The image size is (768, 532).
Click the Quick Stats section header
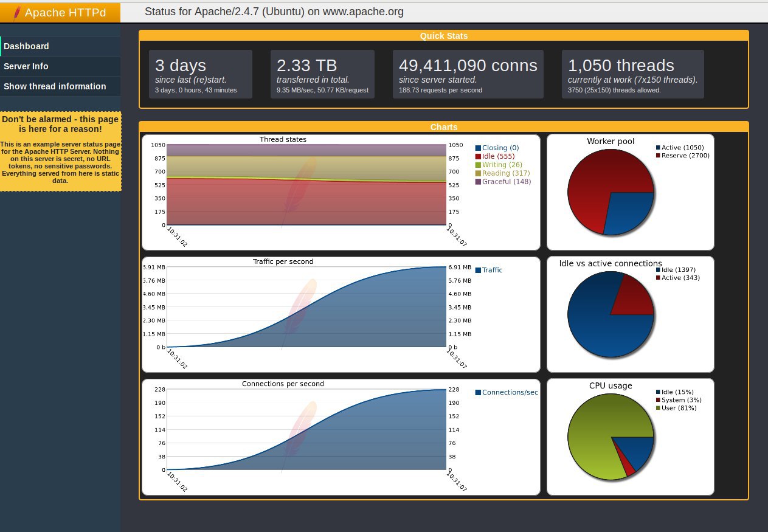coord(444,36)
